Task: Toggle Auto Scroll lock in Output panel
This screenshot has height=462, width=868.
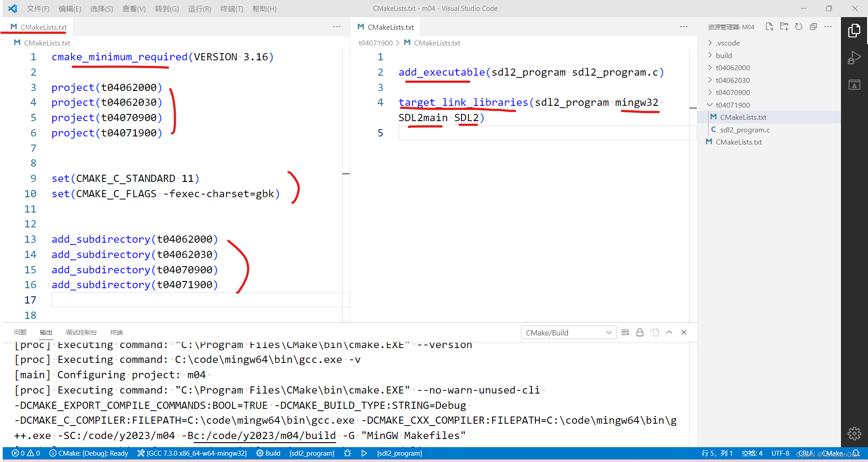Action: pyautogui.click(x=640, y=332)
